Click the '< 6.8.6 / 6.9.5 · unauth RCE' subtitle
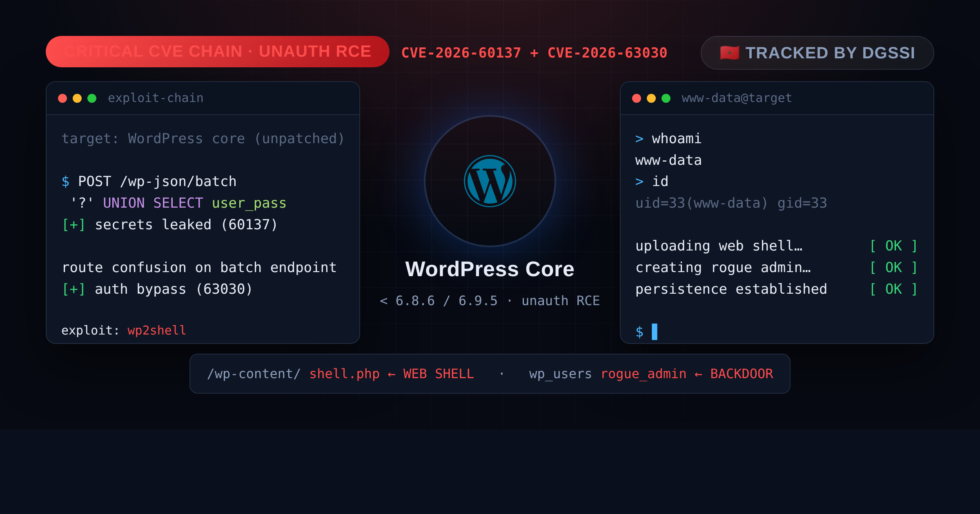 [x=490, y=301]
